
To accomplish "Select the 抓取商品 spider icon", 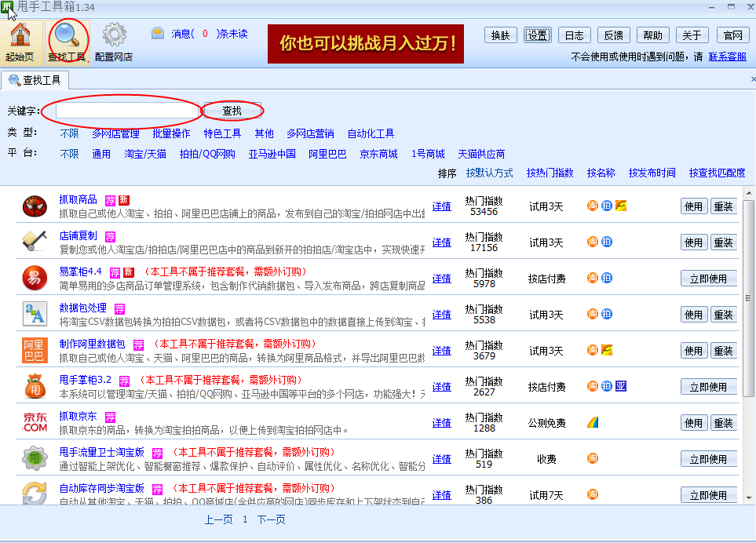I will pos(35,206).
